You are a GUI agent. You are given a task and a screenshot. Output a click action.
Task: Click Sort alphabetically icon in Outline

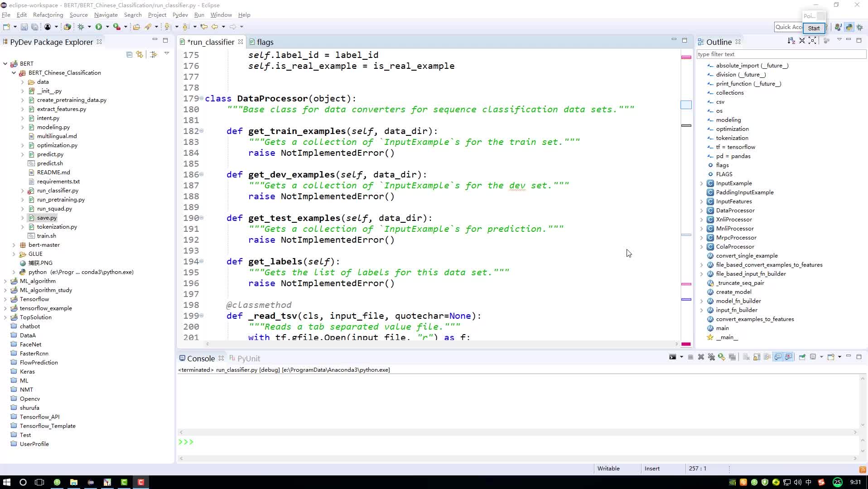pos(791,41)
